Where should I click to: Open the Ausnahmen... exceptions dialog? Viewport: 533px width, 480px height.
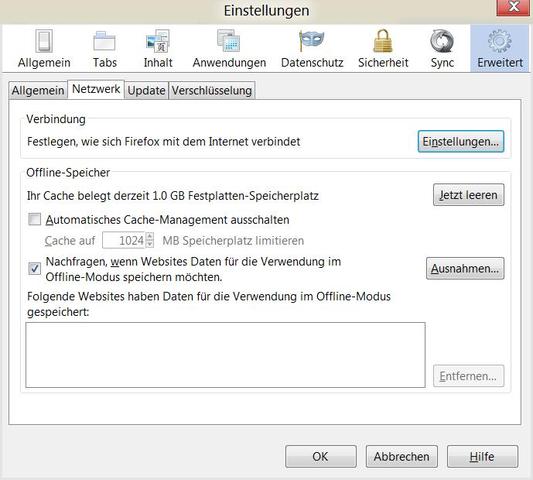tap(465, 269)
